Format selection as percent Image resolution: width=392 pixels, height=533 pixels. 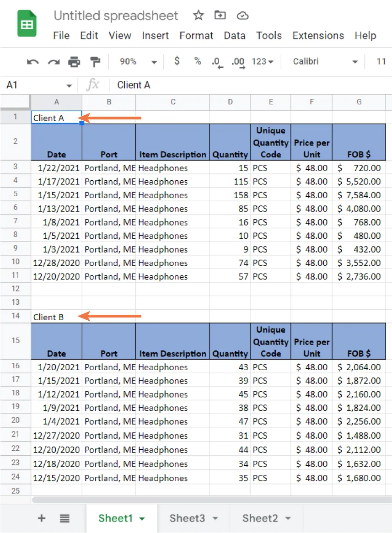(197, 61)
